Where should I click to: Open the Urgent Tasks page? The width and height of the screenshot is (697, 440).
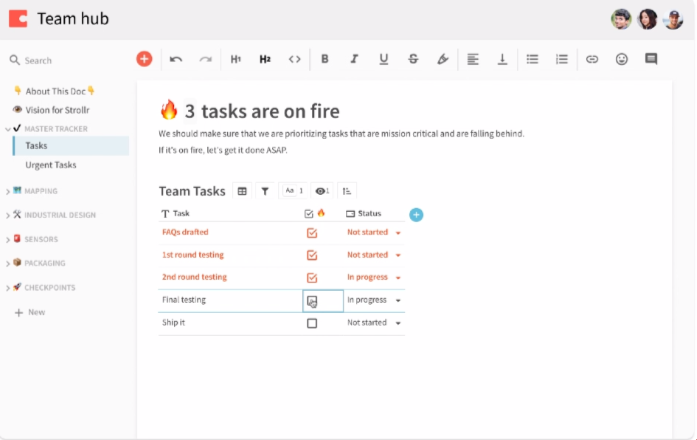[x=51, y=165]
